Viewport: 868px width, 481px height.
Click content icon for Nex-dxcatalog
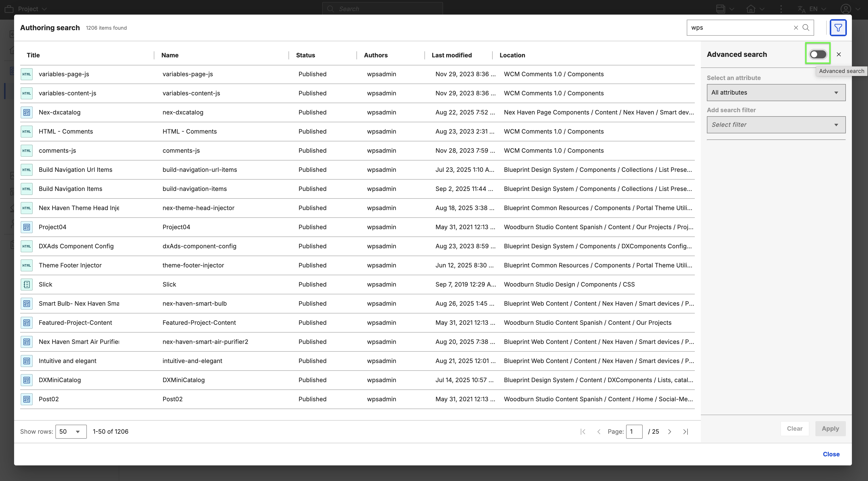(x=27, y=112)
